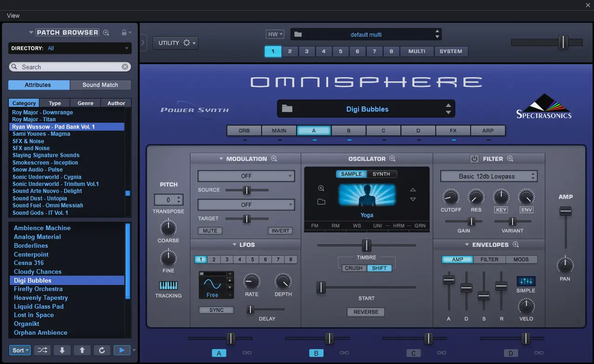Screen dimensions: 594x364
Task: Go to previous patch with up arrow
Action: pos(82,350)
